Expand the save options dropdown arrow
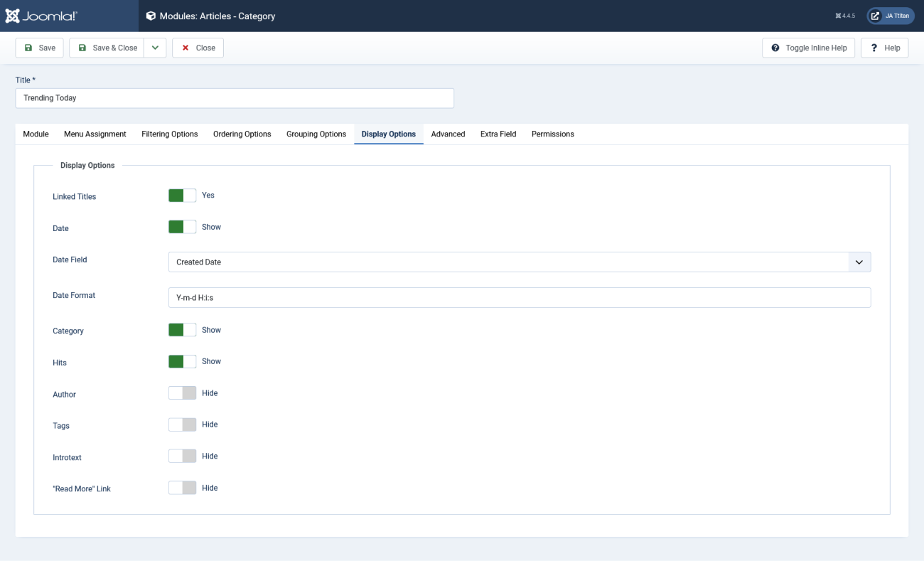This screenshot has width=924, height=561. tap(155, 48)
